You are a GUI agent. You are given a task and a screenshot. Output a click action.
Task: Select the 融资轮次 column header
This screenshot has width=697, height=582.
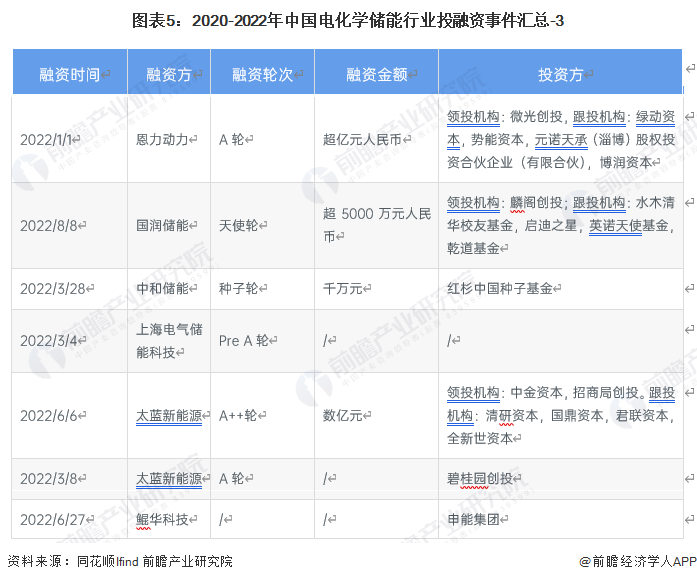pos(263,72)
